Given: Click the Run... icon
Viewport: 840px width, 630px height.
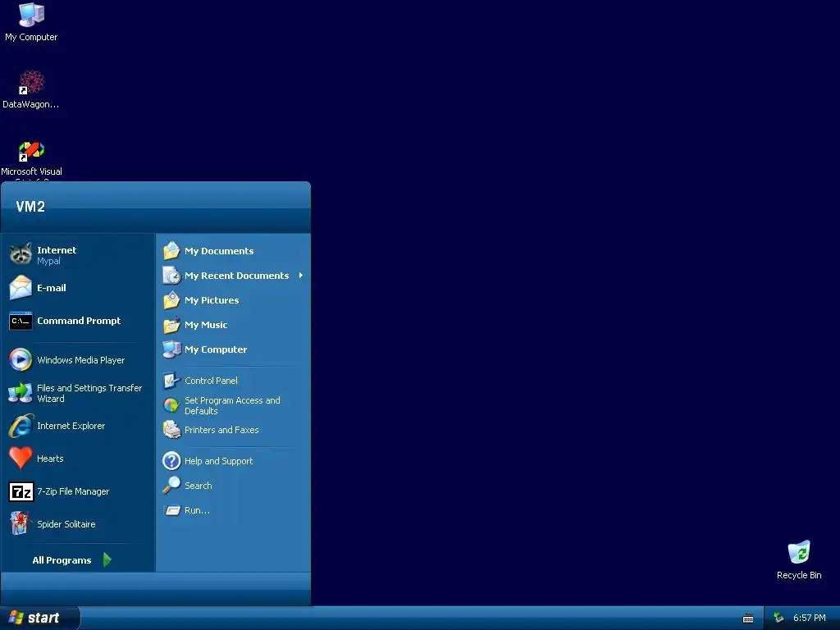Looking at the screenshot, I should (x=172, y=510).
